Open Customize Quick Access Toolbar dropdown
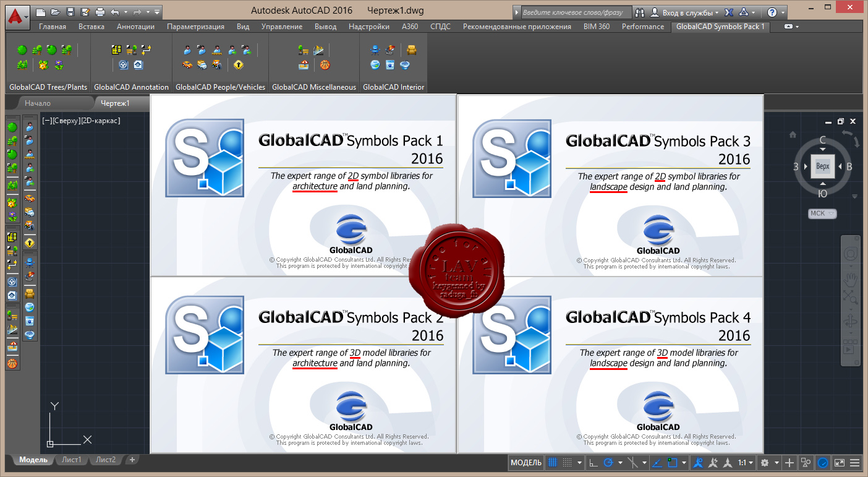The image size is (868, 477). 157,12
